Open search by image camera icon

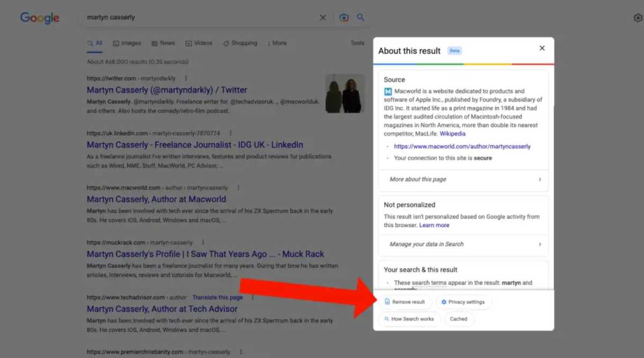[x=344, y=18]
